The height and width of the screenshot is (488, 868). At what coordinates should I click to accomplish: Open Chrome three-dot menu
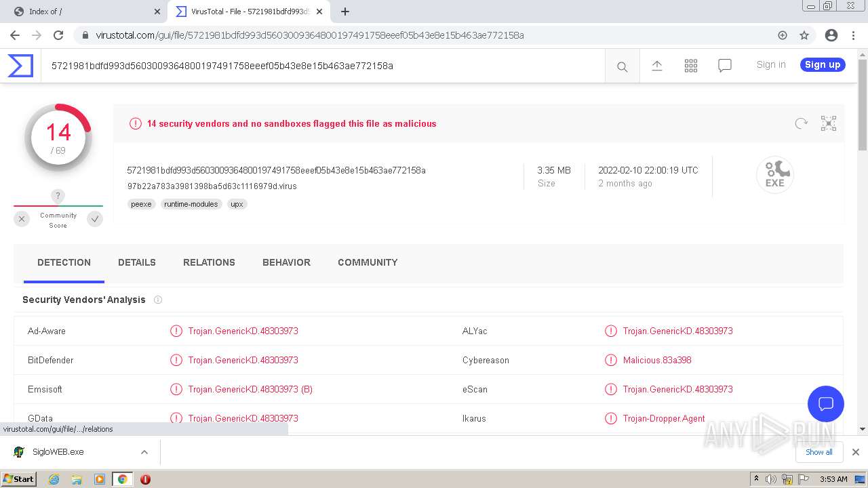pyautogui.click(x=852, y=35)
